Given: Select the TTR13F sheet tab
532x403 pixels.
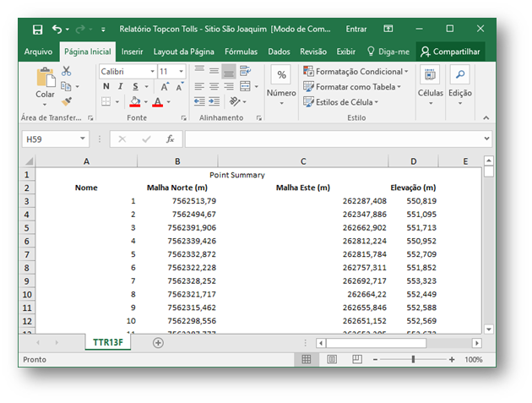Looking at the screenshot, I should point(106,343).
